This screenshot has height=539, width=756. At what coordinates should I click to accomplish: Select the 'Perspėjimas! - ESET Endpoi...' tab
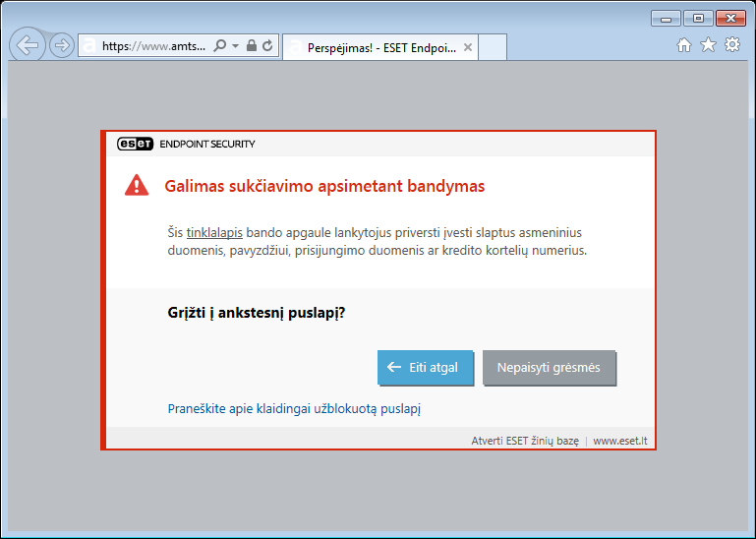point(380,48)
